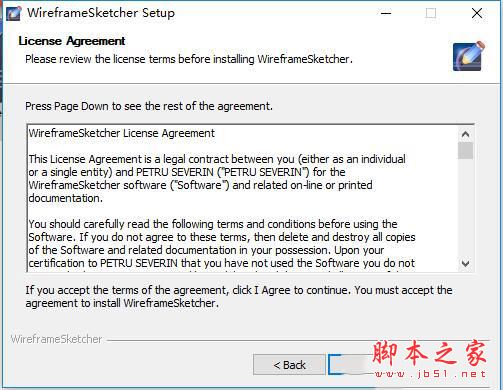Click the WireframeSketcher icon in title bar
Screen dimensions: 503x390
tap(14, 14)
